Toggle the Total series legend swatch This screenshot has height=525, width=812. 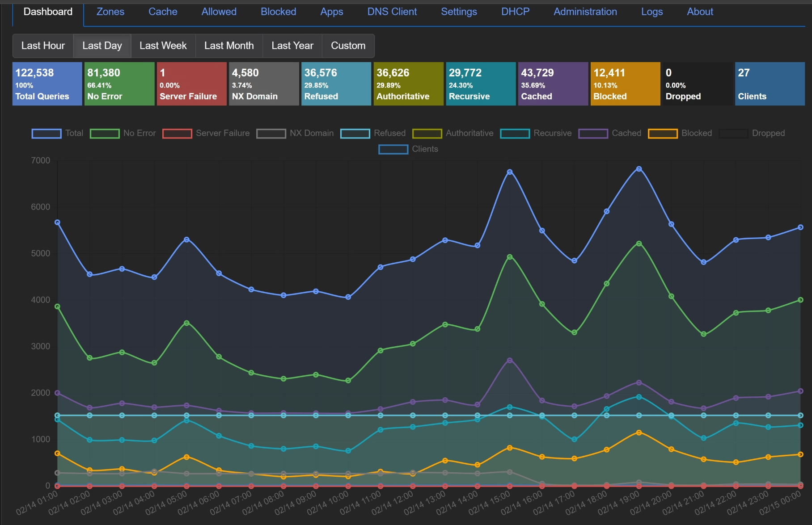tap(47, 133)
